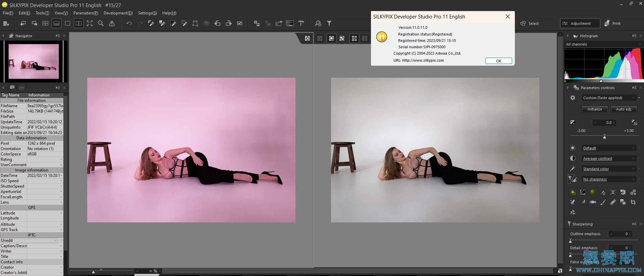Click the Select section button
This screenshot has width=644, height=276.
coord(530,23)
